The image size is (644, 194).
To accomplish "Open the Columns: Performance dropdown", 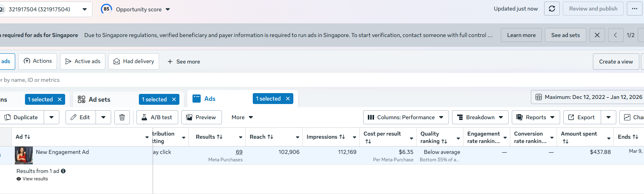I will tap(406, 117).
